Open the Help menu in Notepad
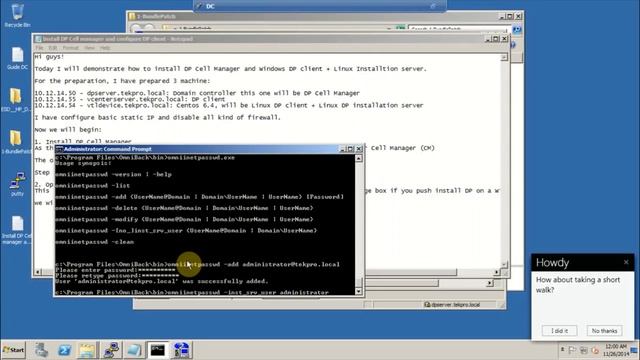Image resolution: width=640 pixels, height=360 pixels. [105, 48]
